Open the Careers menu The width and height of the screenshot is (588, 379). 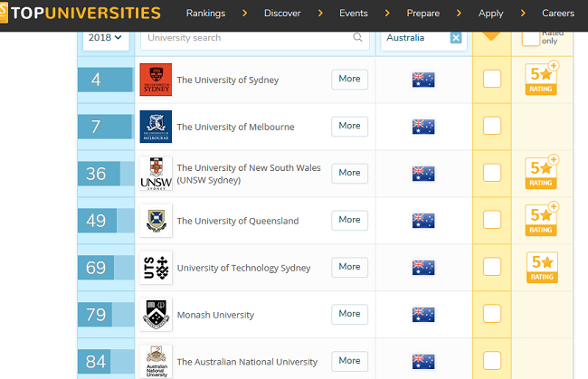pos(558,14)
